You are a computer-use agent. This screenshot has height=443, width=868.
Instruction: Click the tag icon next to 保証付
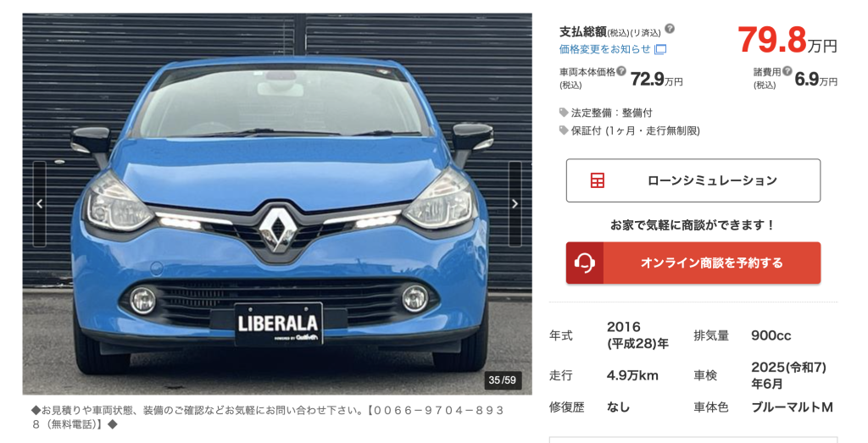coord(564,130)
